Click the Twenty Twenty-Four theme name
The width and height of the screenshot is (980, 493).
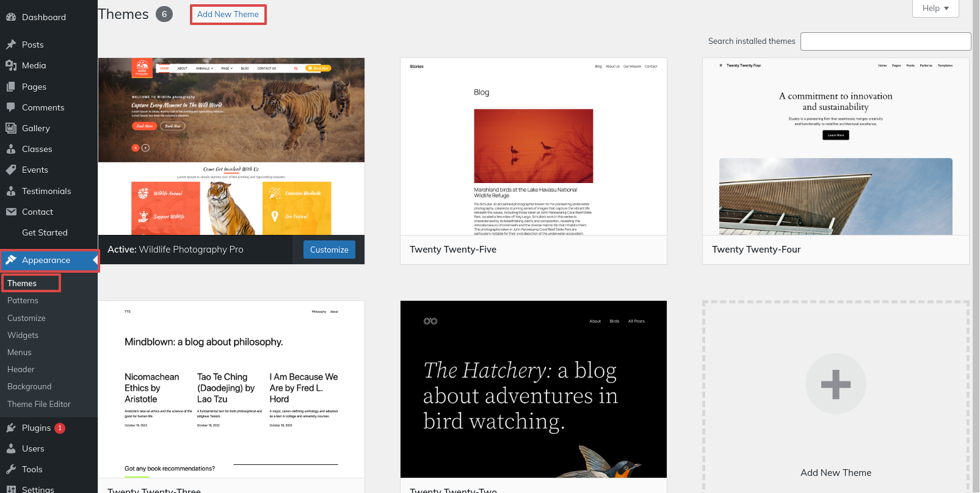point(756,250)
